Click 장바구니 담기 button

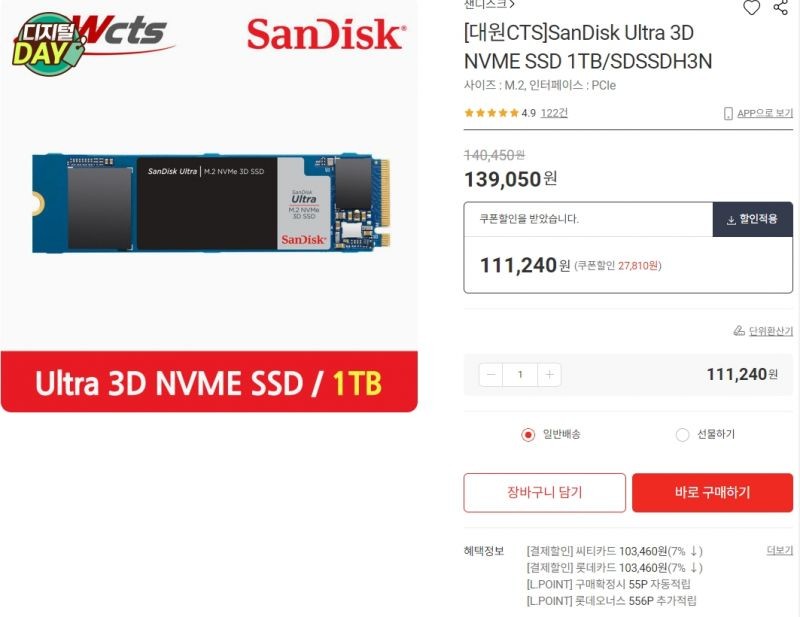coord(544,492)
